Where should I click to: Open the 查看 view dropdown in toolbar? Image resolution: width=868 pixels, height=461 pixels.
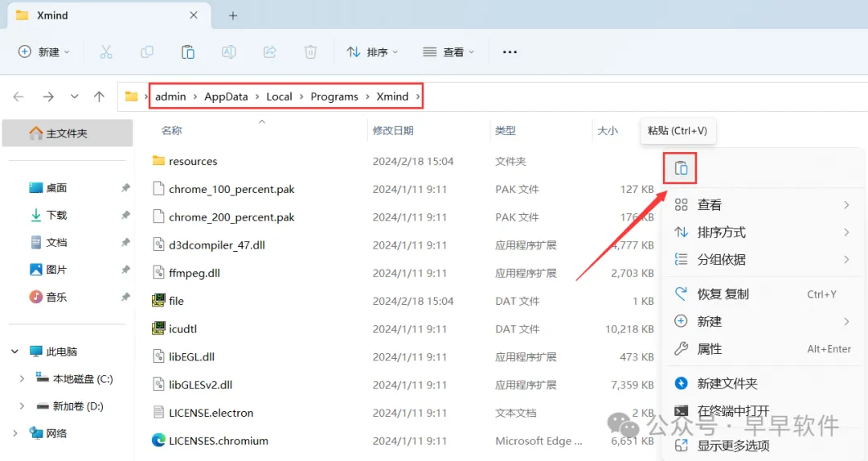448,52
